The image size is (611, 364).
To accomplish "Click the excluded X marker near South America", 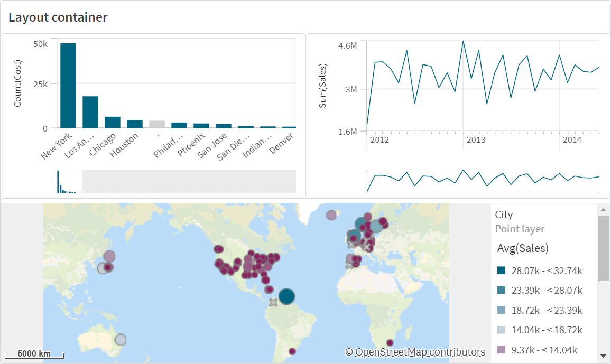I will (273, 303).
